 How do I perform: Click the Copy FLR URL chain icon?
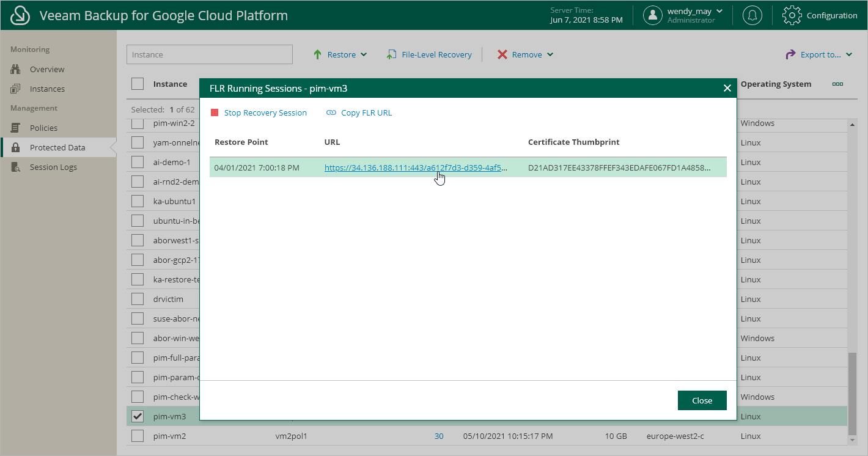331,112
